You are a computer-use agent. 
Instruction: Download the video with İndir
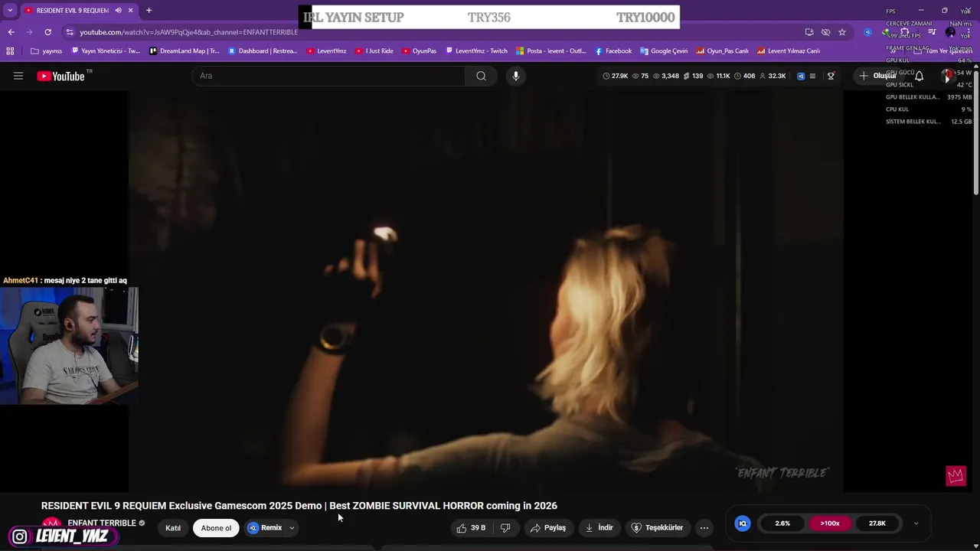pos(599,527)
